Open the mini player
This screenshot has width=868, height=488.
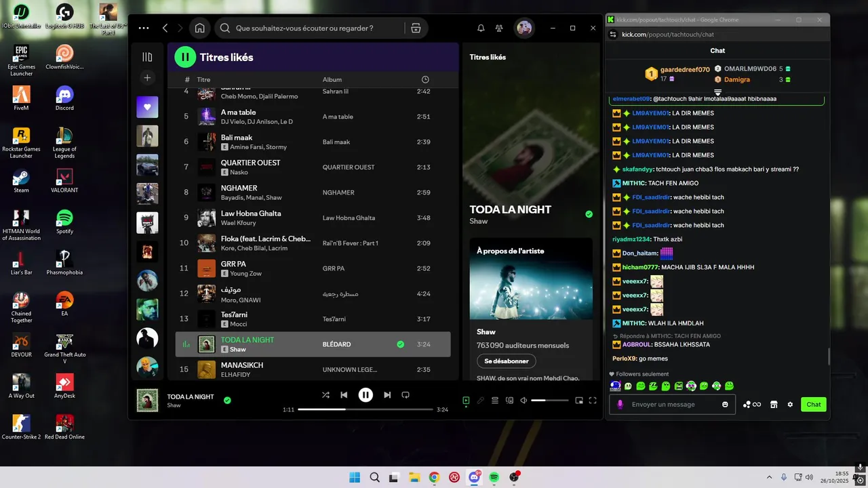coord(579,401)
